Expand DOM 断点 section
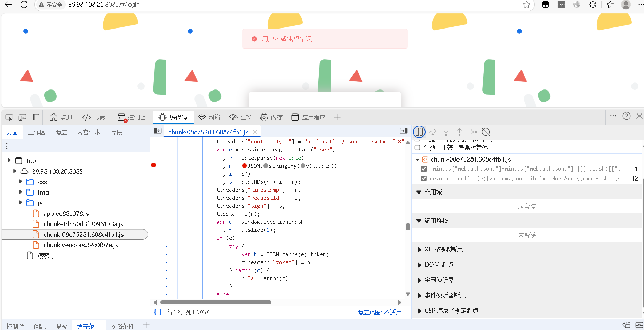The width and height of the screenshot is (644, 330). [419, 265]
